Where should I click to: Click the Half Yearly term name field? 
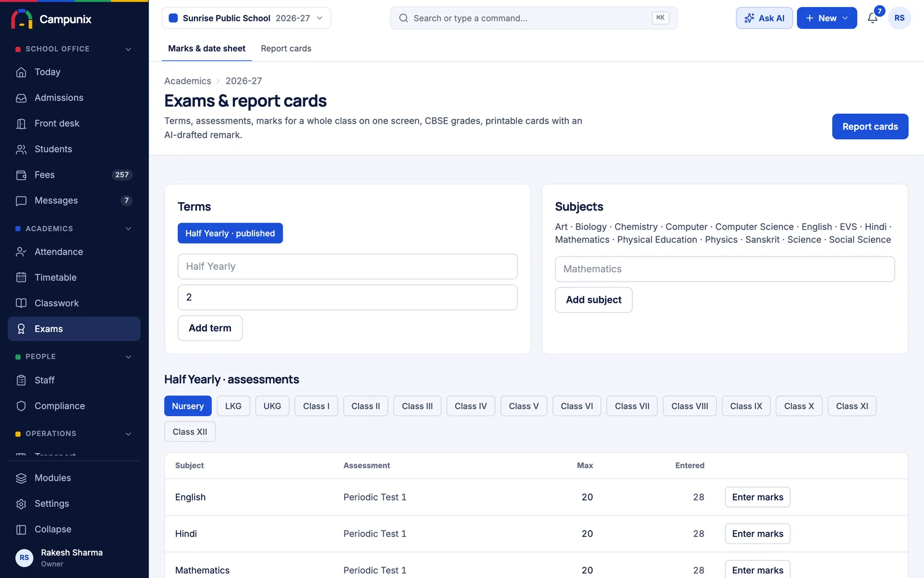(x=348, y=266)
